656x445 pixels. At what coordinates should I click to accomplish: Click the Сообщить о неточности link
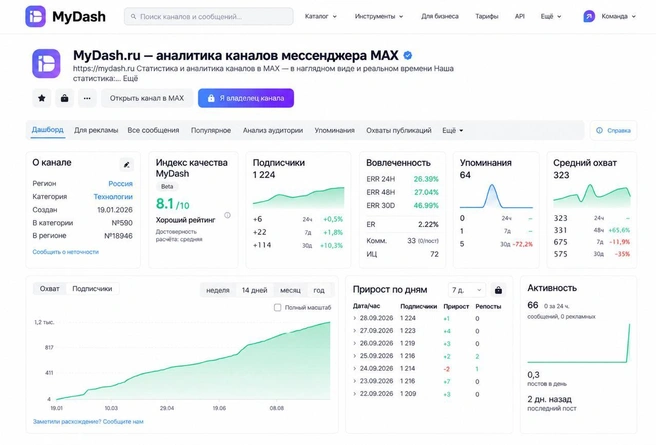pyautogui.click(x=66, y=252)
